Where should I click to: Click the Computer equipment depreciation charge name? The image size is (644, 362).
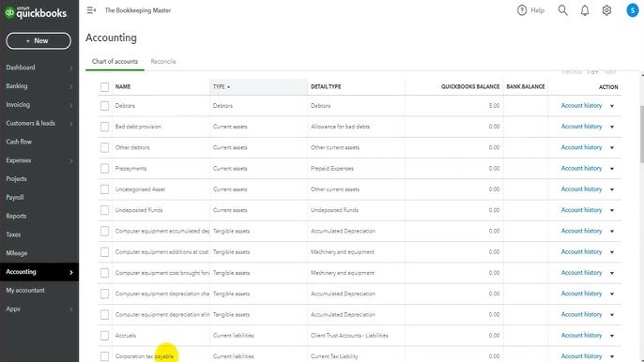pyautogui.click(x=162, y=294)
